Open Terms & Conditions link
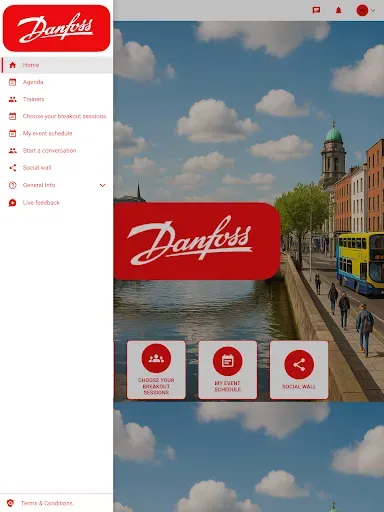 pos(47,503)
